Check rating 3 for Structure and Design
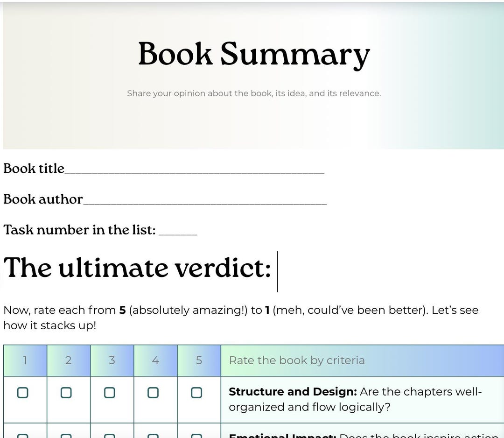 coord(109,393)
